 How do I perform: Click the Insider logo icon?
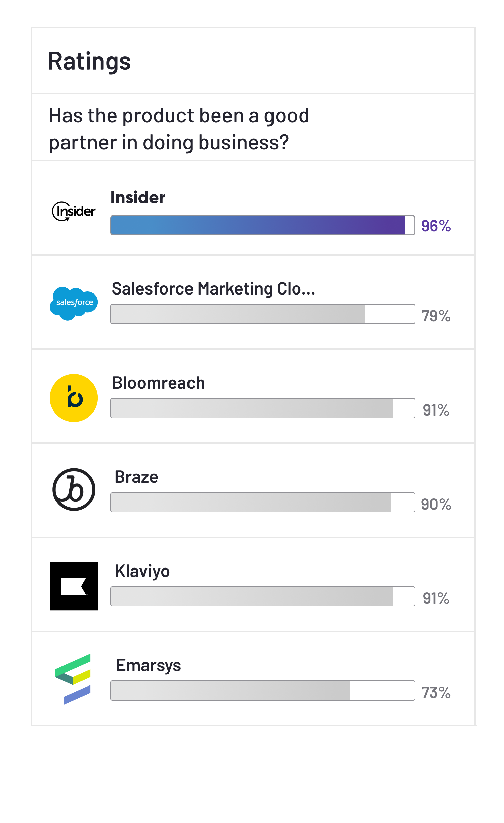click(x=74, y=211)
